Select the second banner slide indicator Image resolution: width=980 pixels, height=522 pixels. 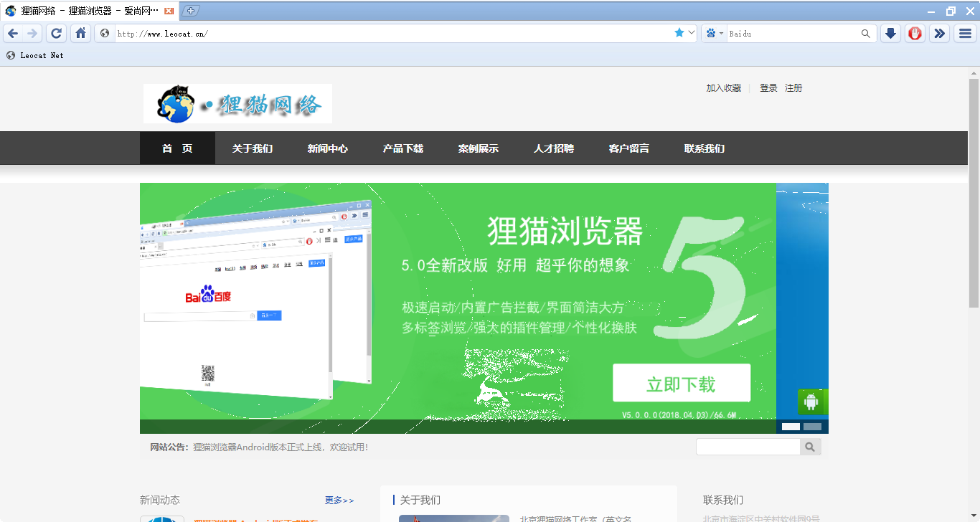(812, 427)
